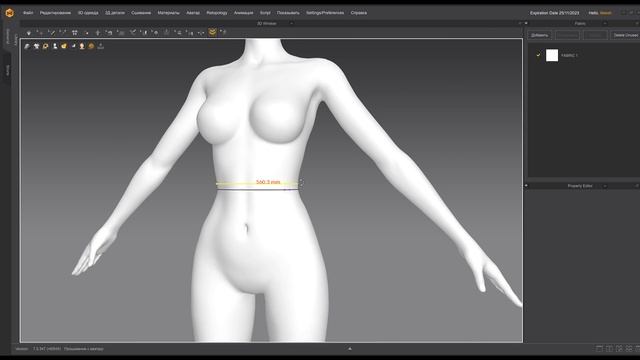Click the Добавить button in the Fabric panel

tap(540, 35)
